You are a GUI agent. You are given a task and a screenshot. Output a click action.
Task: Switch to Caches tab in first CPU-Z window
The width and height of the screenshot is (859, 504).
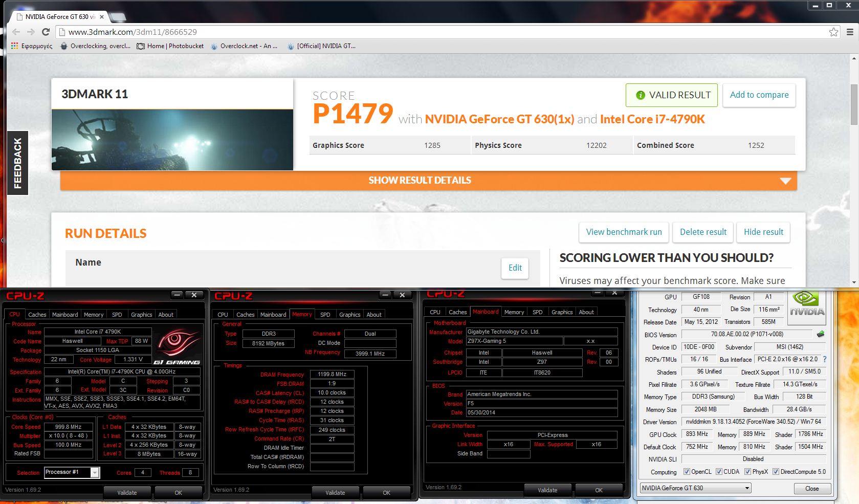37,315
